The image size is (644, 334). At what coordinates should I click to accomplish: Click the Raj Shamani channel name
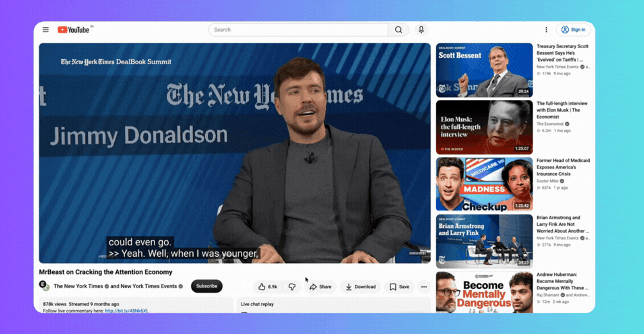point(548,295)
